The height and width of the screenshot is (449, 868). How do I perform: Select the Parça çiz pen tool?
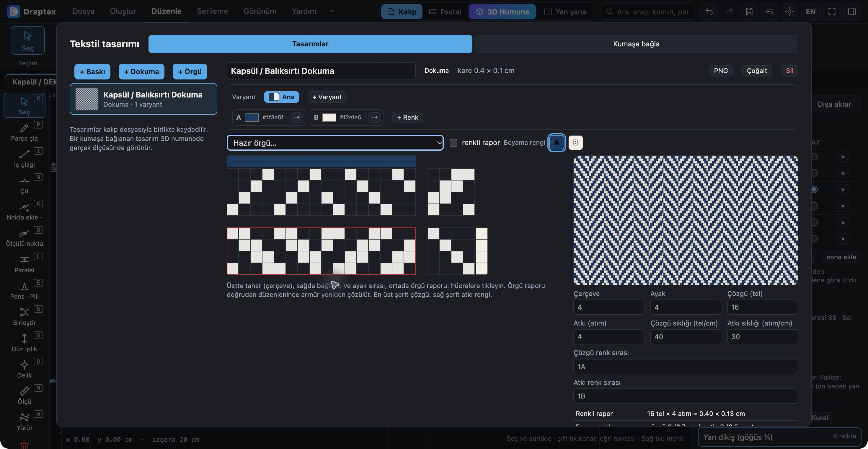coord(24,132)
